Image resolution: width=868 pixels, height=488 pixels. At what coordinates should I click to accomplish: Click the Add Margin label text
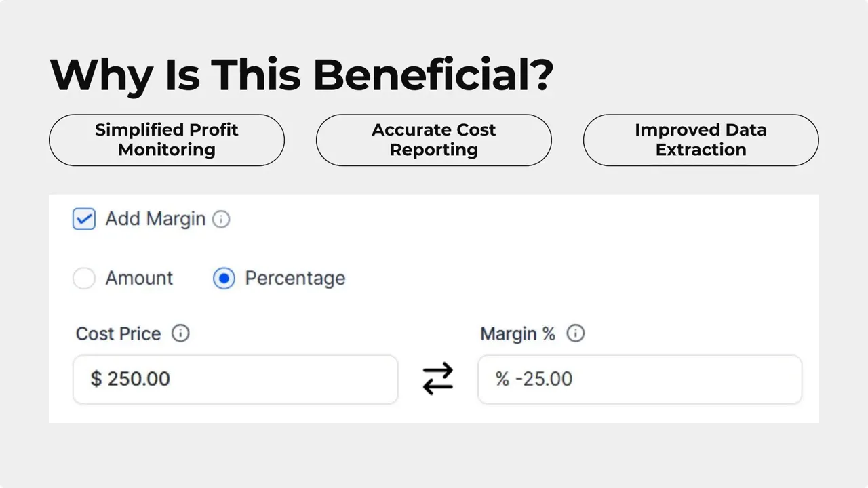click(x=155, y=219)
